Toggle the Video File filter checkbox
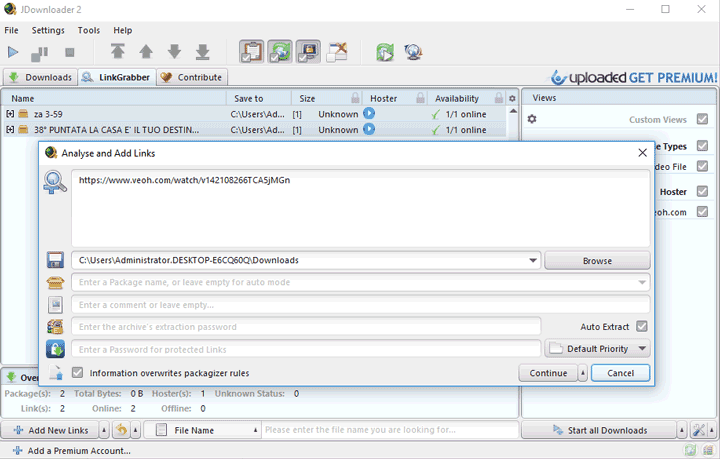 [x=702, y=166]
